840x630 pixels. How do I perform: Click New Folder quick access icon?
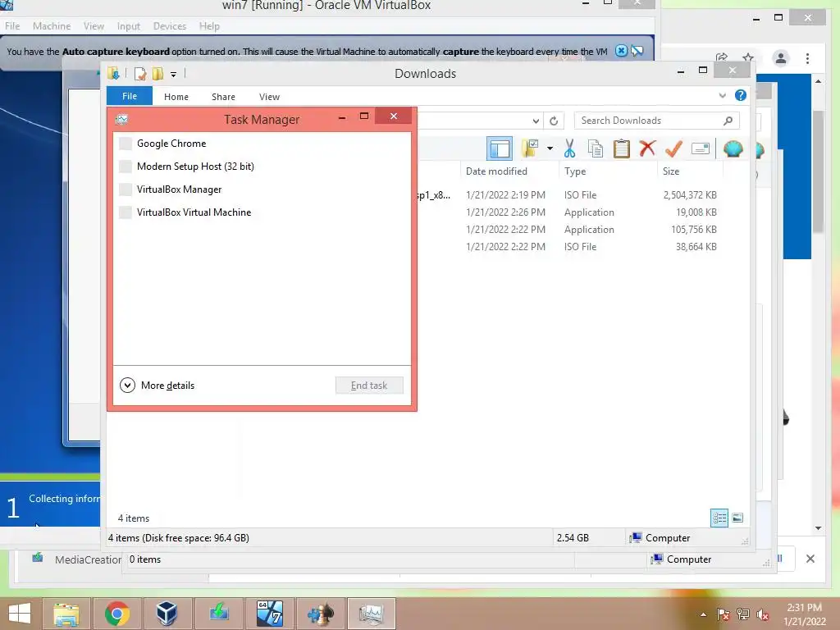pyautogui.click(x=157, y=73)
